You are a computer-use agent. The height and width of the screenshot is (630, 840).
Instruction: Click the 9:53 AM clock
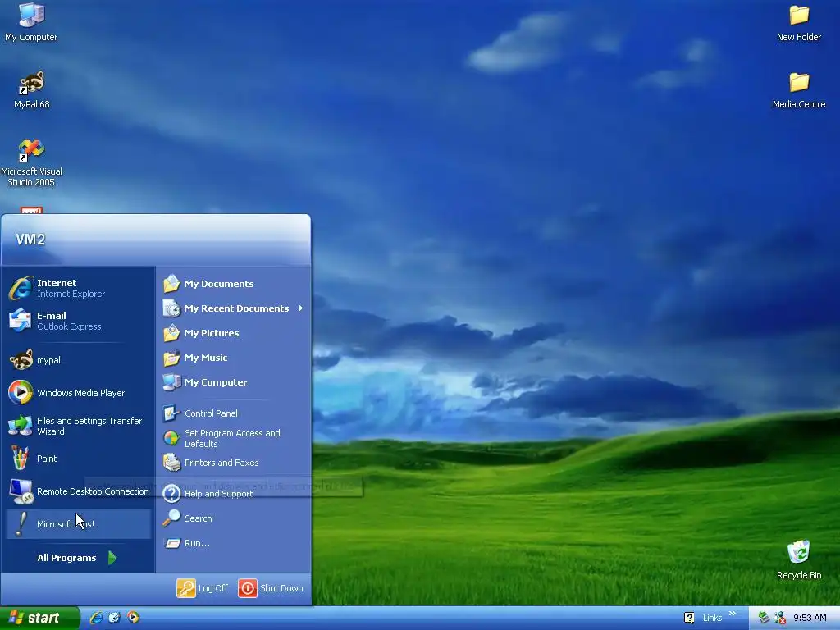pos(810,618)
